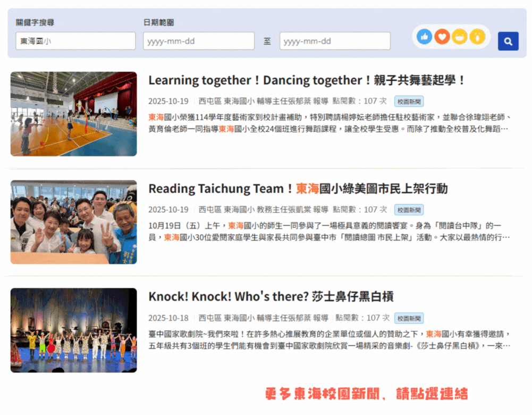Select the surprised wow face reaction
The height and width of the screenshot is (415, 532).
[477, 37]
